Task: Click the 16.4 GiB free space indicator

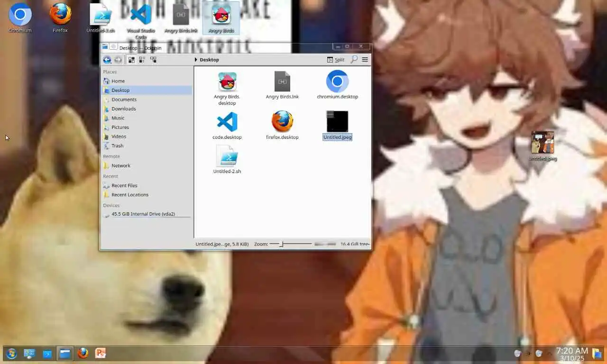Action: tap(354, 244)
